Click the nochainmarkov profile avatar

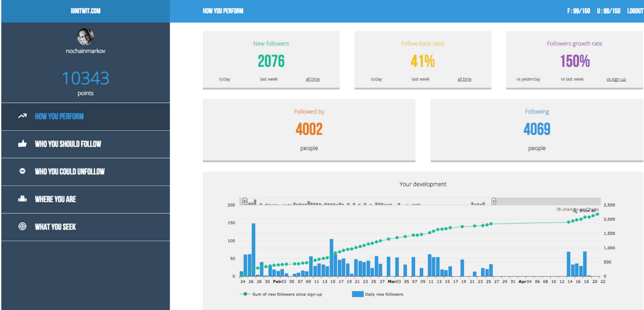point(85,37)
